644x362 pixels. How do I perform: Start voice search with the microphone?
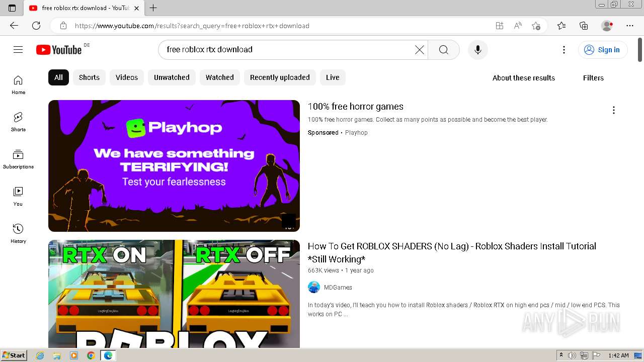(x=477, y=49)
